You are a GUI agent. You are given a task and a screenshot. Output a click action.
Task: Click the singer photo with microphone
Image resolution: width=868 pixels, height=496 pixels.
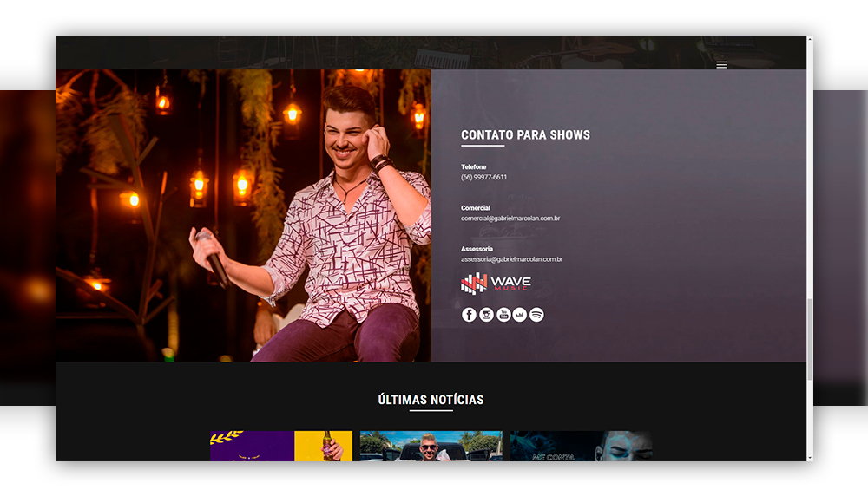click(243, 215)
